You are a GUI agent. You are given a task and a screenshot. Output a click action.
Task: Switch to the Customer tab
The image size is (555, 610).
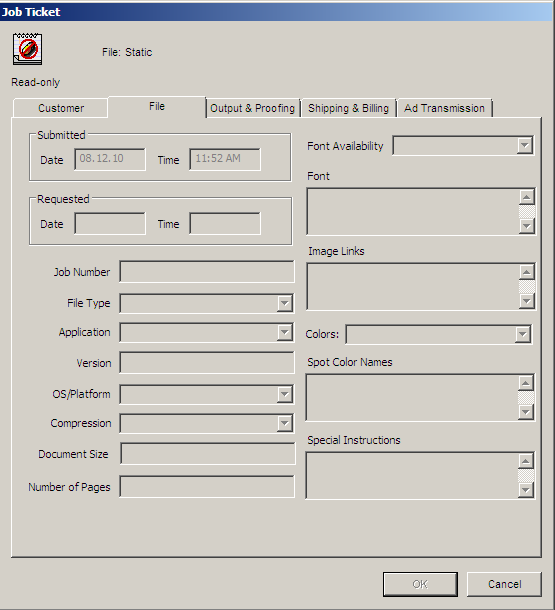(61, 108)
